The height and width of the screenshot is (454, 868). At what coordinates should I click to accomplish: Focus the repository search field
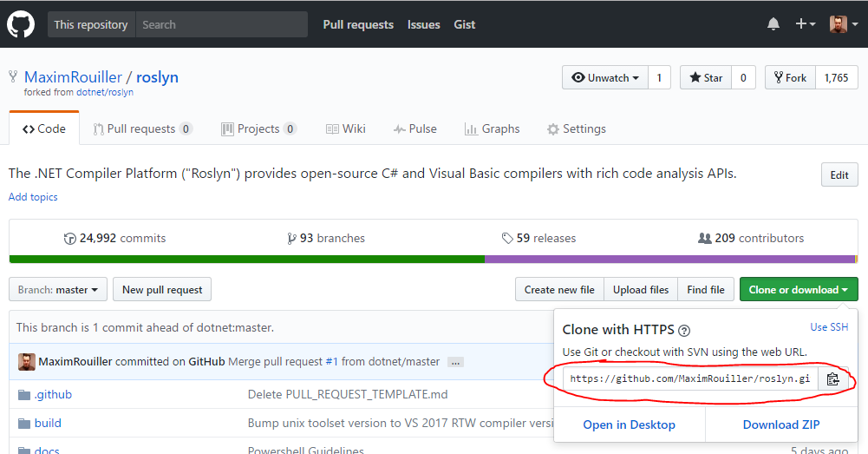(x=221, y=24)
